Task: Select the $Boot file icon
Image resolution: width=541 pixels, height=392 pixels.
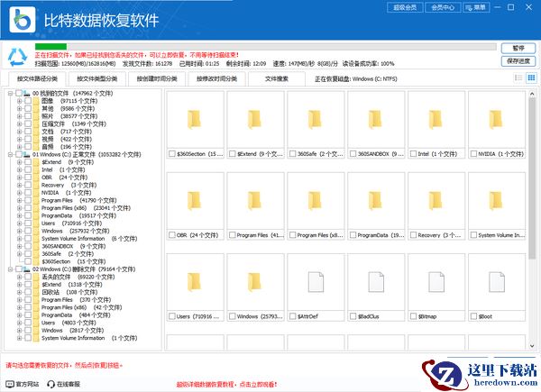Action: [x=496, y=282]
